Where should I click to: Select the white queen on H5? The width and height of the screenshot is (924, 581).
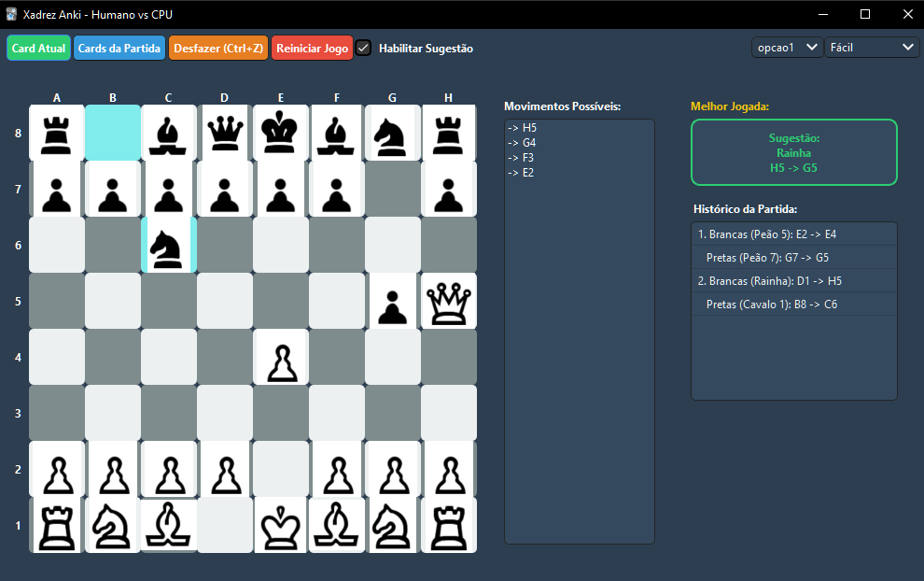coord(449,301)
